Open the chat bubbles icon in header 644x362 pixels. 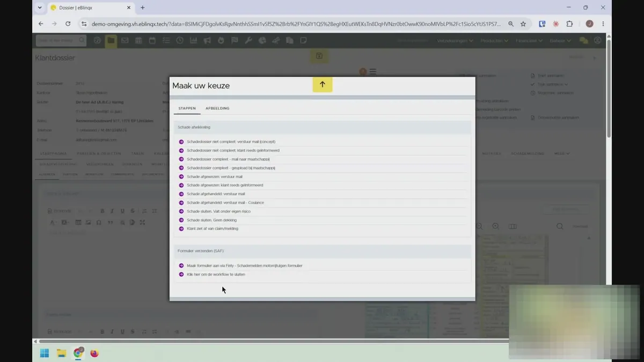(583, 41)
